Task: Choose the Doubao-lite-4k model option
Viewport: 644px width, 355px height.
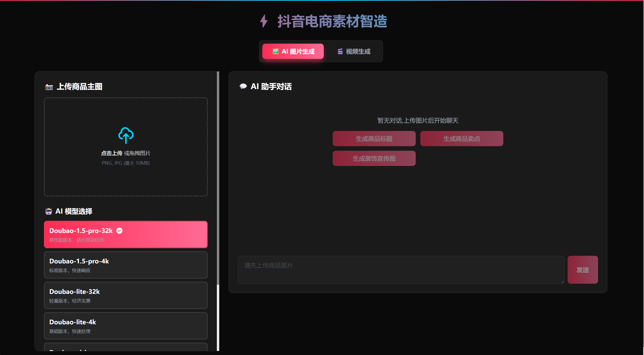Action: (126, 326)
